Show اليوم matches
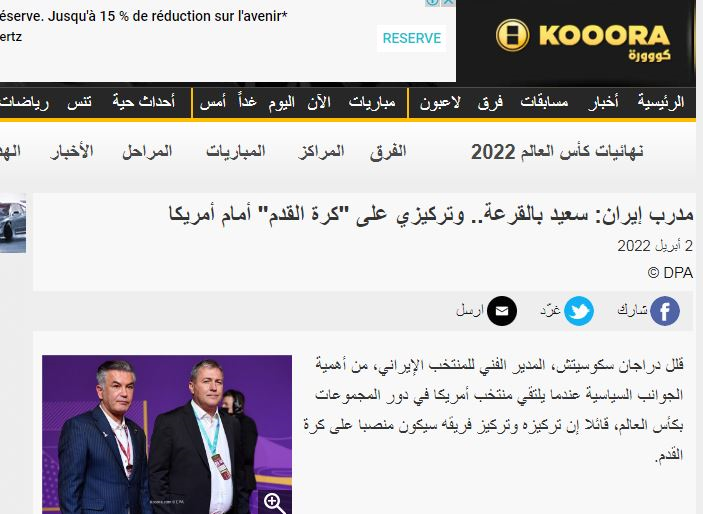 [282, 102]
